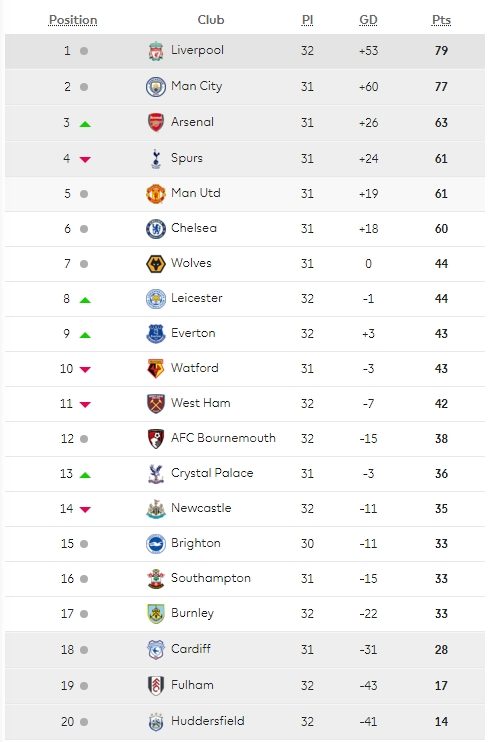
Task: Click the Watford badge icon
Action: [x=156, y=369]
